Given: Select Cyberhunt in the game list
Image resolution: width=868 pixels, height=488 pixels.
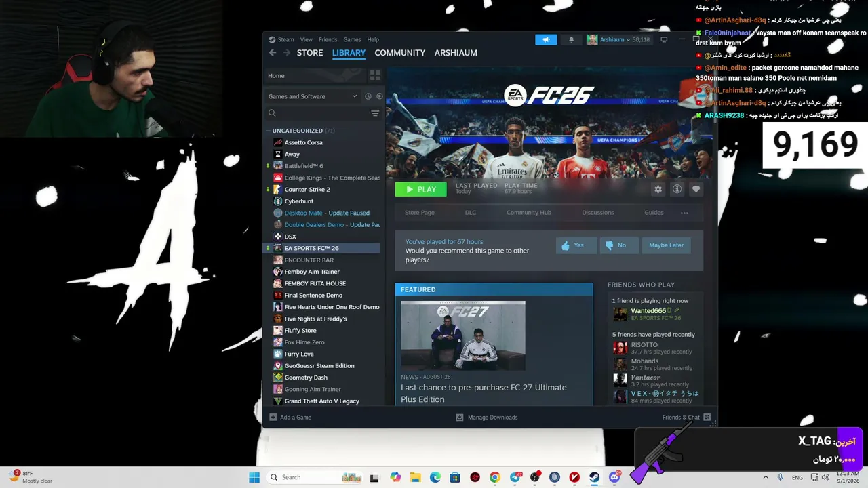Looking at the screenshot, I should click(x=323, y=201).
